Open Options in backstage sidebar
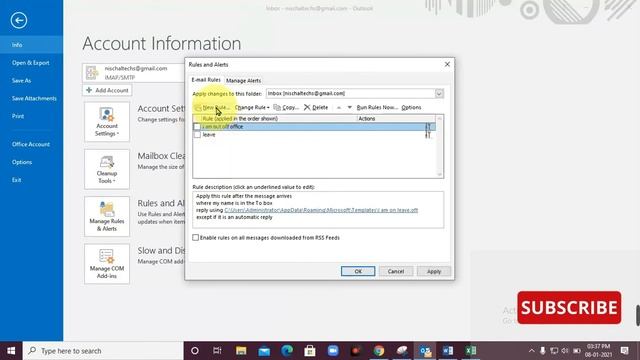640x360 pixels. 31,162
